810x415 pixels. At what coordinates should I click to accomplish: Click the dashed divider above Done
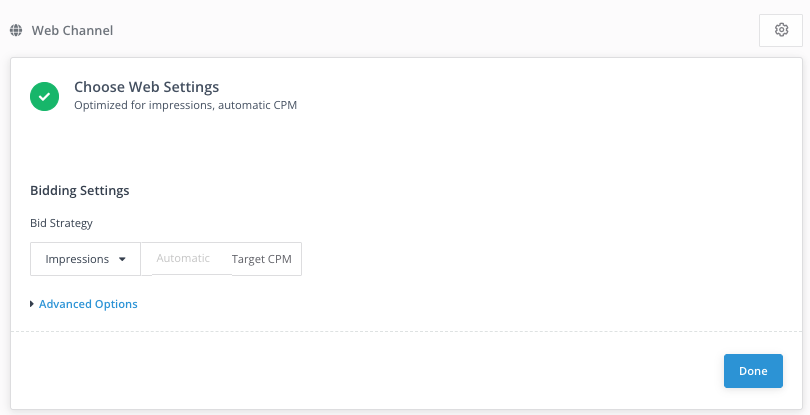coord(406,331)
